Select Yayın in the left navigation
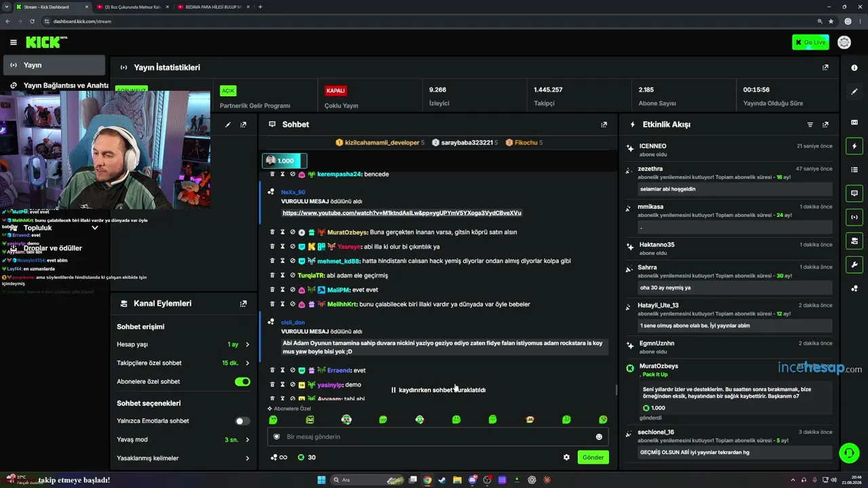 [x=54, y=65]
